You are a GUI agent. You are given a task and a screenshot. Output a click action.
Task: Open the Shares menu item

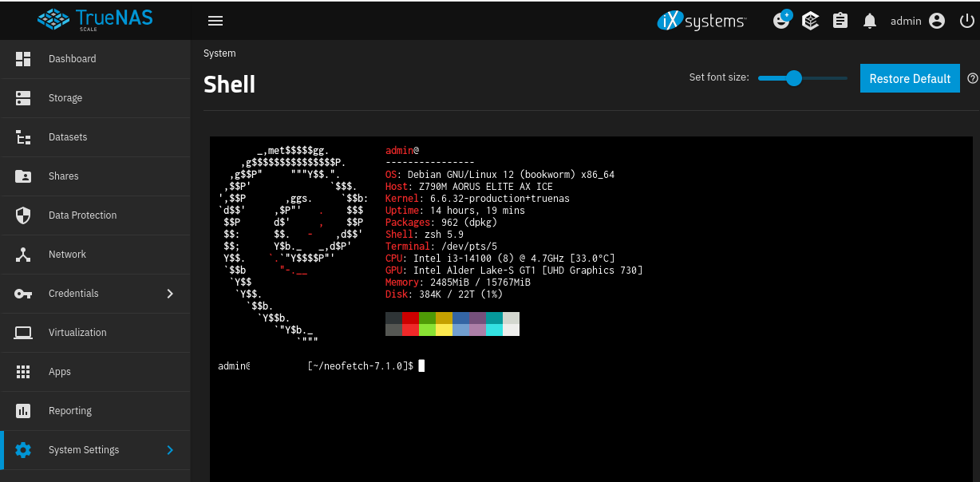[96, 176]
